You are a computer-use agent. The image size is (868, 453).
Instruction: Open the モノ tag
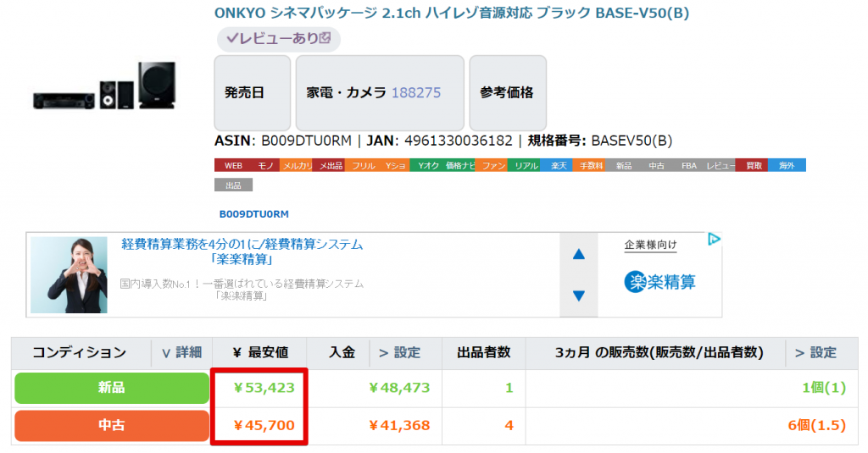264,165
